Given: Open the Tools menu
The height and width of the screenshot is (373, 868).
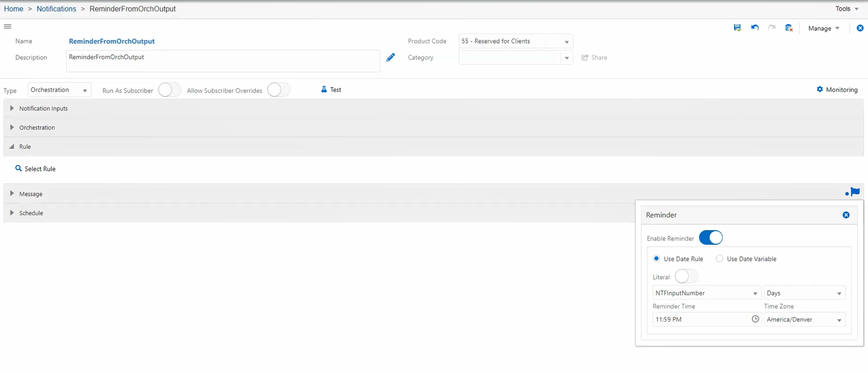Looking at the screenshot, I should click(x=847, y=9).
